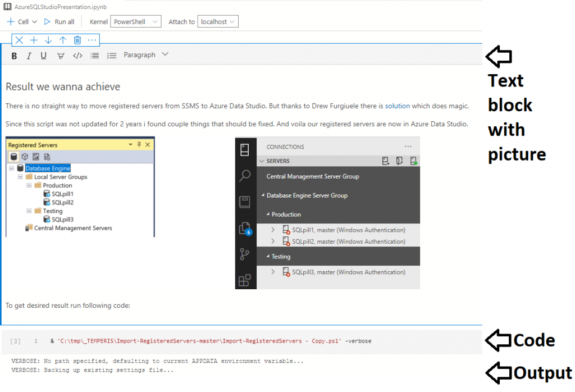The width and height of the screenshot is (575, 392).
Task: Open the Kernel PowerShell dropdown
Action: (136, 22)
